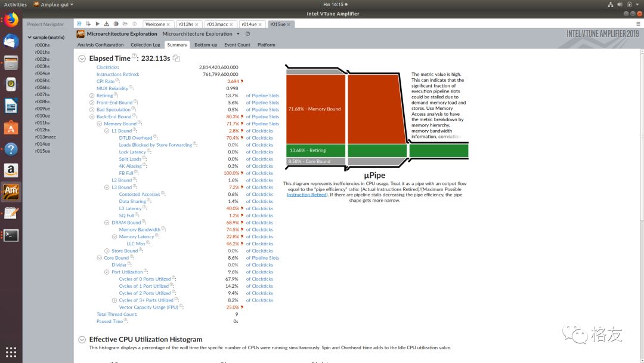Collapse the Core Bound metric
The width and height of the screenshot is (644, 363).
pyautogui.click(x=100, y=258)
